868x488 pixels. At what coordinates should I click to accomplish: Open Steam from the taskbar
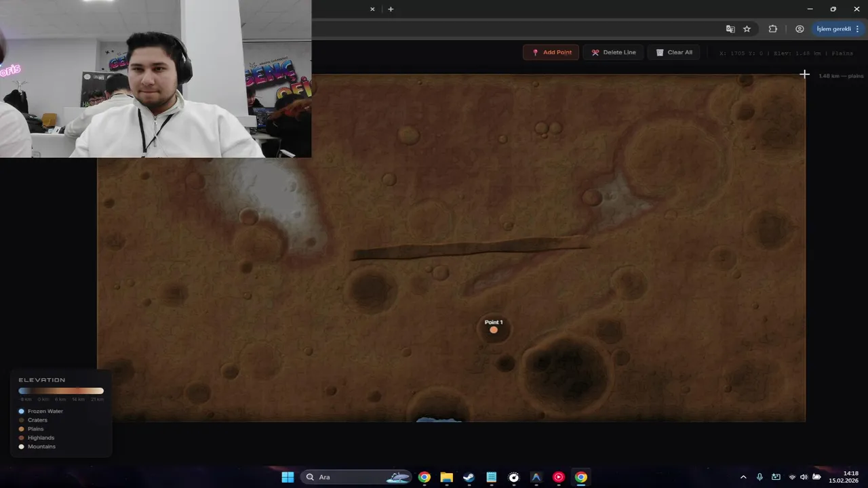click(469, 477)
